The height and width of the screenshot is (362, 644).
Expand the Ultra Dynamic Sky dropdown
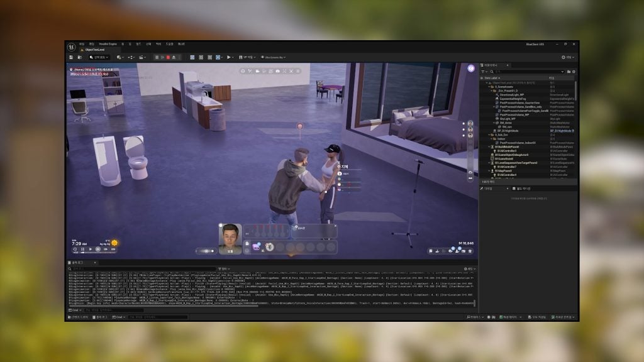273,57
